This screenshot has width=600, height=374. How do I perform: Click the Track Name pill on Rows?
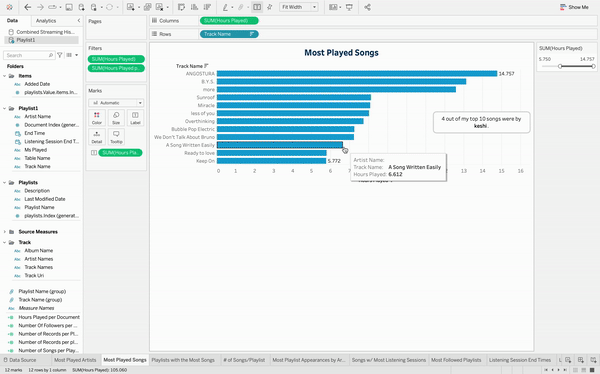229,34
